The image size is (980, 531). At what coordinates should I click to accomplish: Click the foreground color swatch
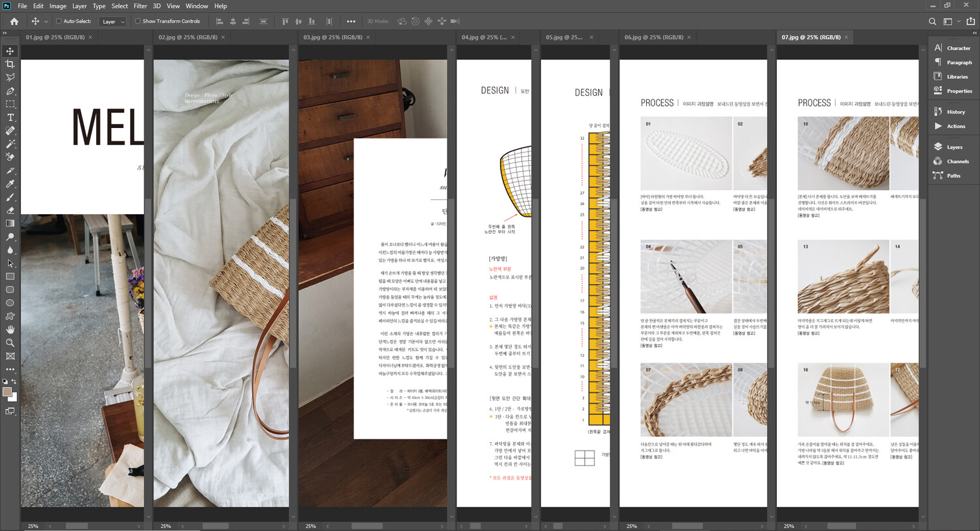click(7, 392)
